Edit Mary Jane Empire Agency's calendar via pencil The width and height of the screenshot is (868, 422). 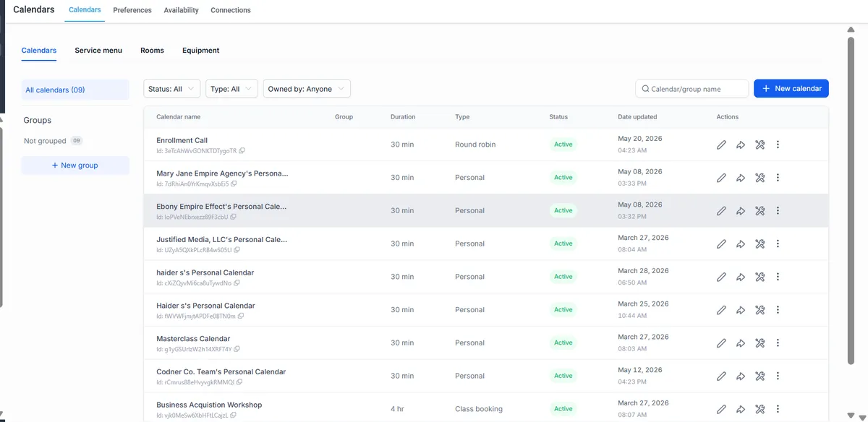721,178
